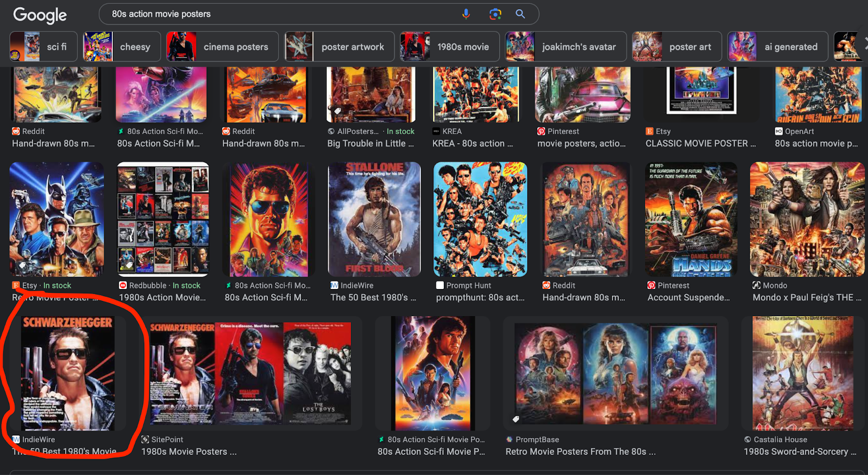The image size is (868, 475).
Task: Open the '80s action movie p...' OpenArt link
Action: click(x=816, y=144)
